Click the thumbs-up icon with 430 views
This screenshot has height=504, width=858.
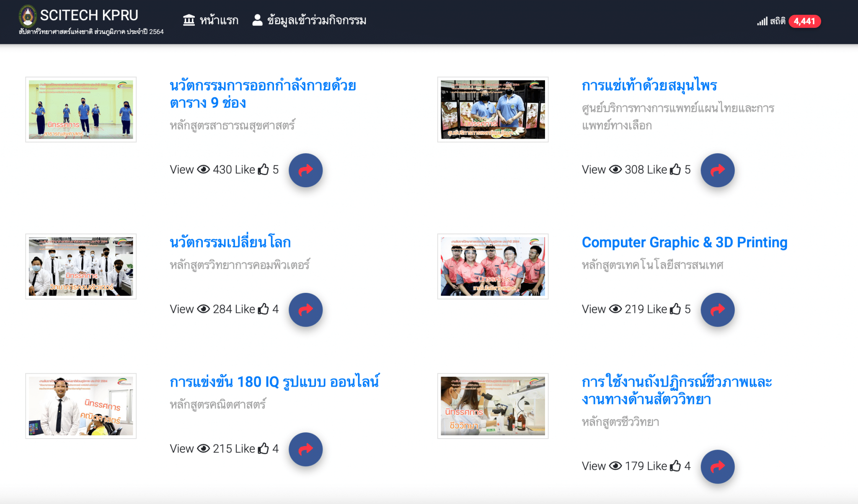point(263,169)
